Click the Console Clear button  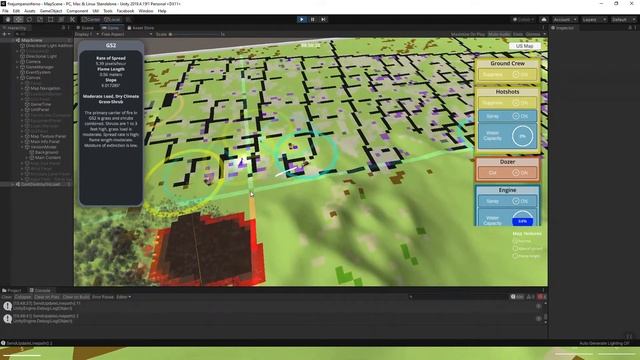pos(7,297)
